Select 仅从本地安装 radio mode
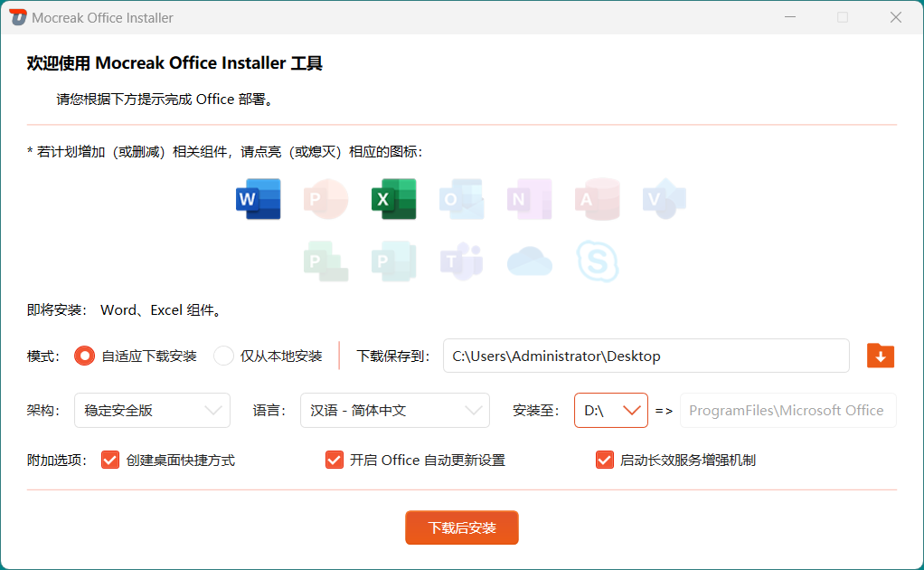924x570 pixels. pos(223,356)
